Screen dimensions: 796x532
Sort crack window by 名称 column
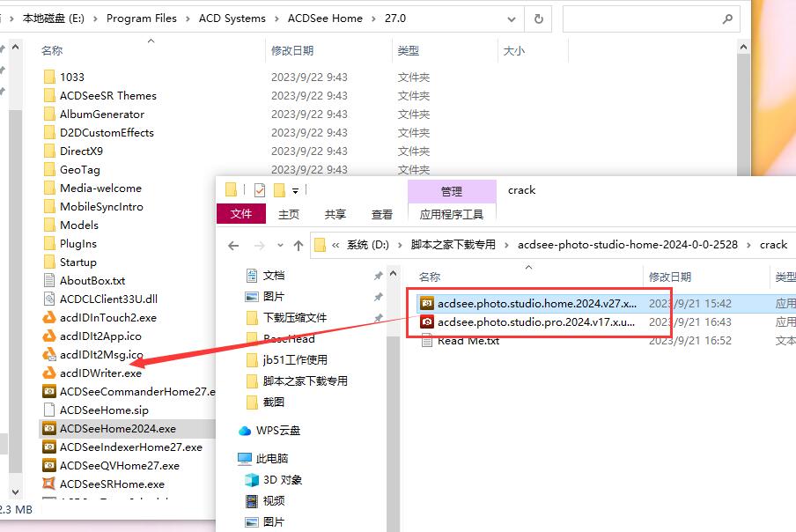430,277
